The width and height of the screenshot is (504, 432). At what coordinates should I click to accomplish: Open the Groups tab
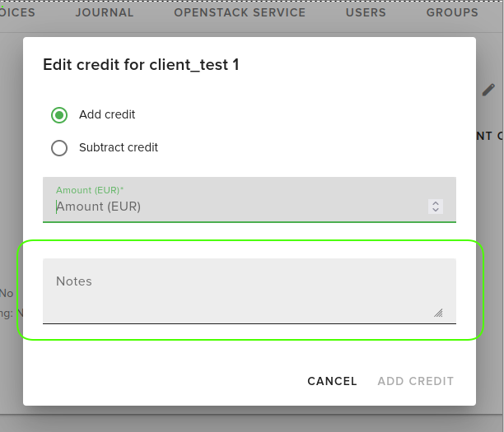452,13
